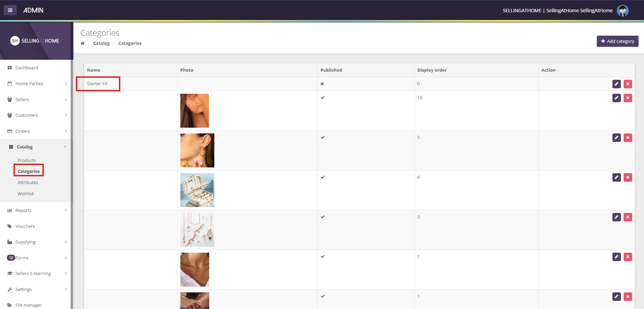
Task: Click the home icon in the breadcrumb
Action: click(83, 43)
